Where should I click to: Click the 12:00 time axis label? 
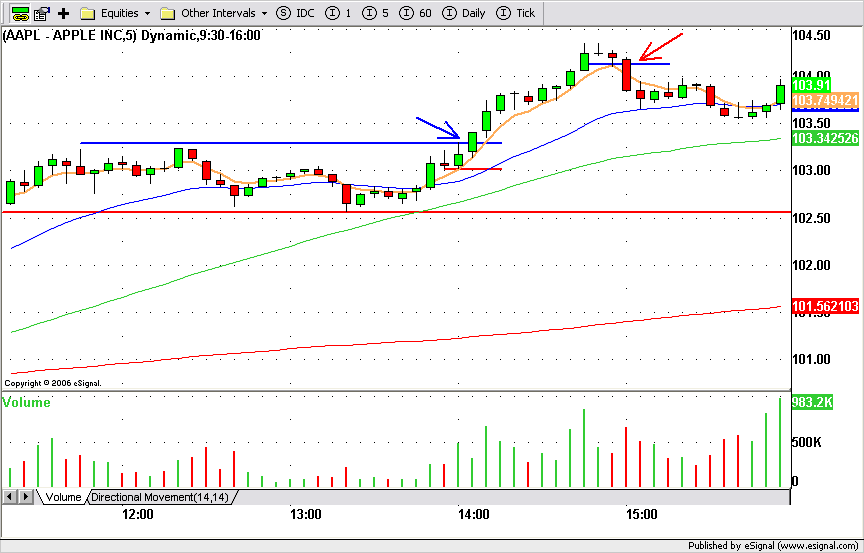138,514
